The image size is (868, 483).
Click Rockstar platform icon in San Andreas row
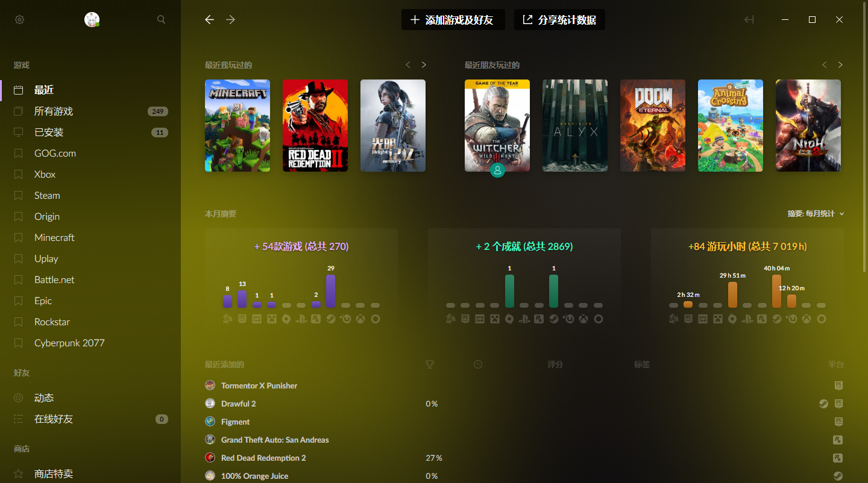pyautogui.click(x=838, y=440)
